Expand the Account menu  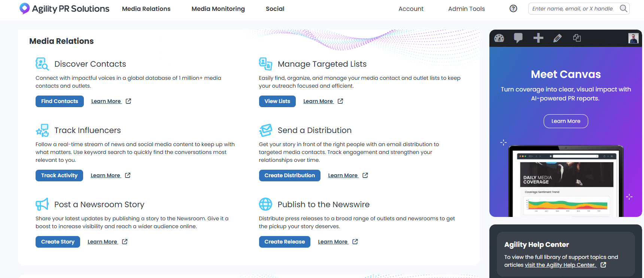(x=411, y=9)
